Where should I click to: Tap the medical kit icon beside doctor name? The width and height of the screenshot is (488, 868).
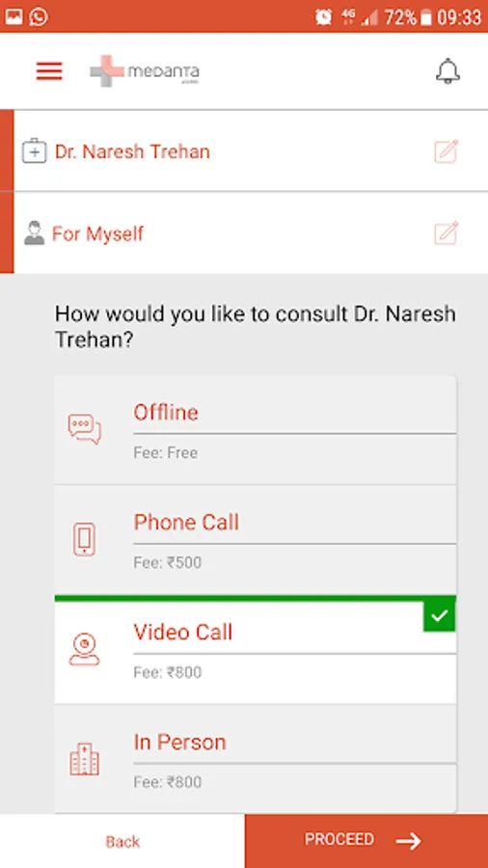click(x=35, y=150)
